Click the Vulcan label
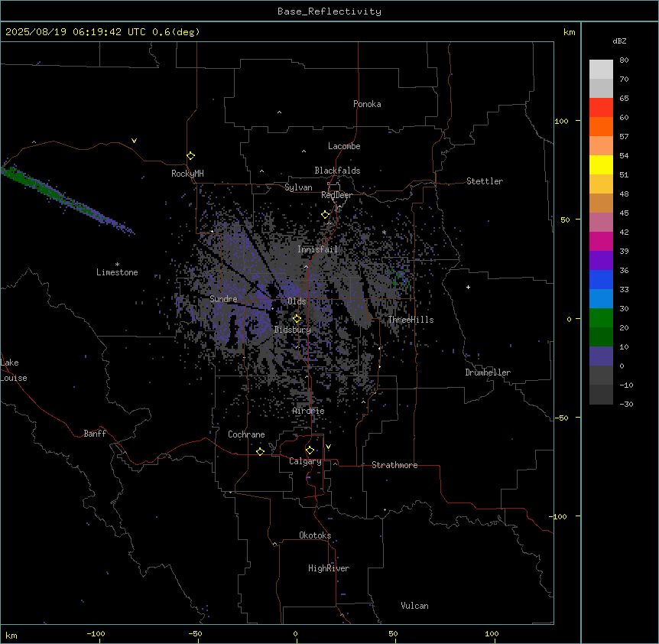 pos(415,606)
